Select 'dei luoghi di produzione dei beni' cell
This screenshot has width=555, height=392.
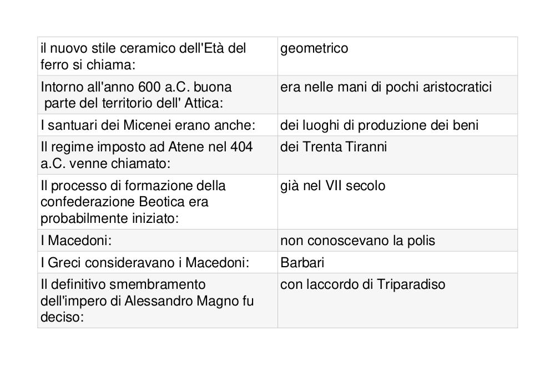coord(397,125)
